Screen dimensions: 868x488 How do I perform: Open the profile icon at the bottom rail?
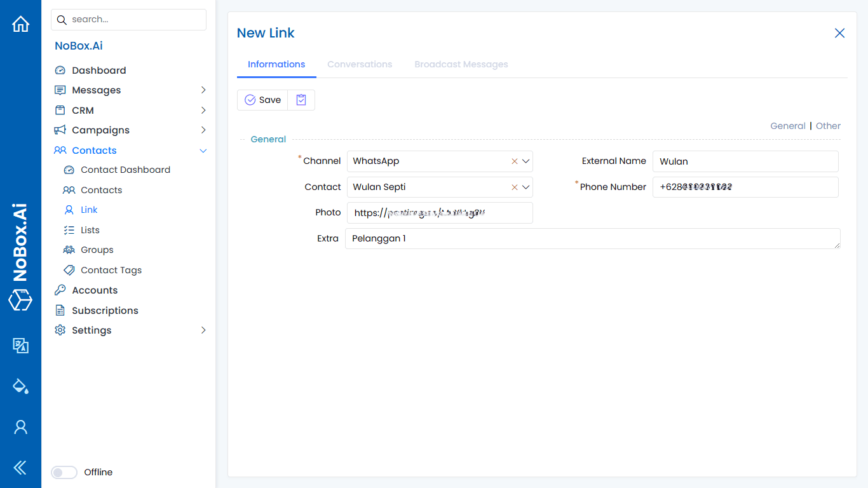click(x=20, y=426)
